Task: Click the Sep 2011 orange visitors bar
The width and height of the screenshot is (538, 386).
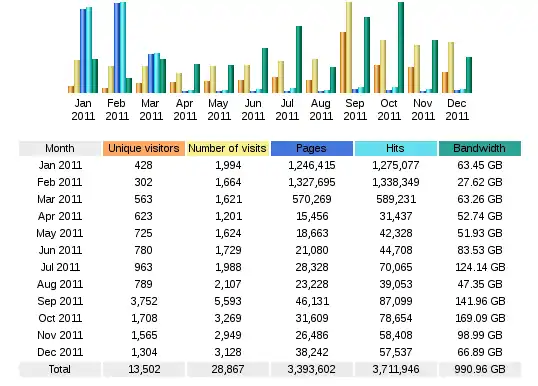Action: pos(343,62)
